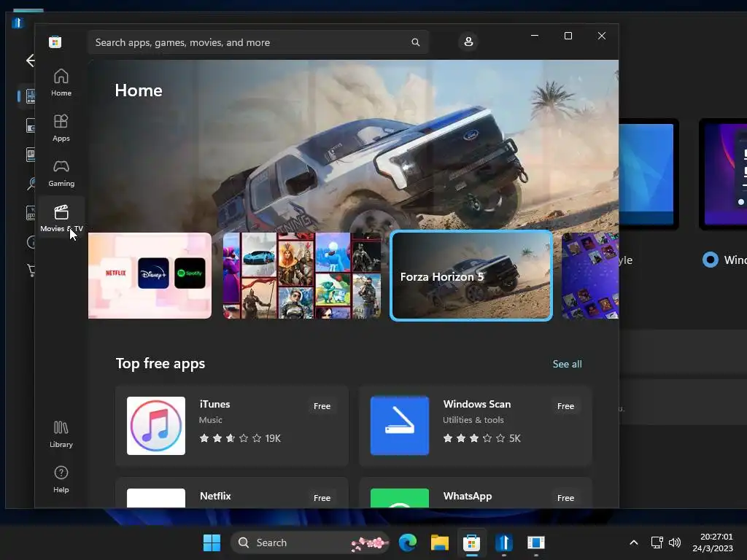Open the user account profile icon
747x560 pixels.
coord(468,42)
